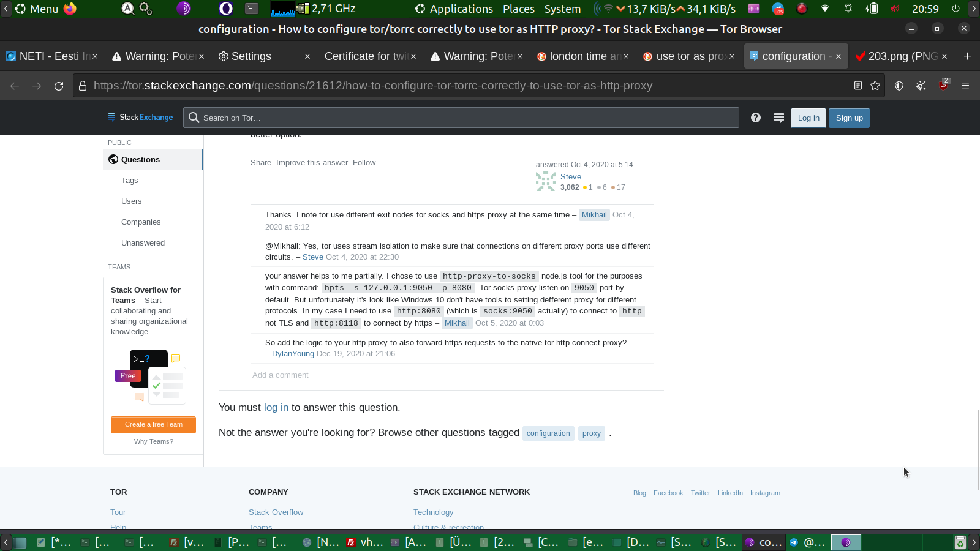Open Companies in the left sidebar
Viewport: 980px width, 551px height.
tap(141, 222)
